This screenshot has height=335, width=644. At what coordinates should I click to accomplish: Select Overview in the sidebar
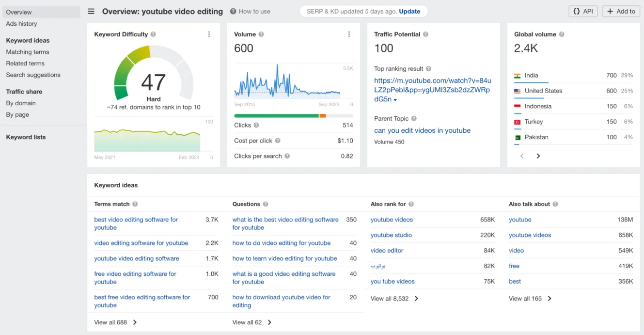pos(41,12)
